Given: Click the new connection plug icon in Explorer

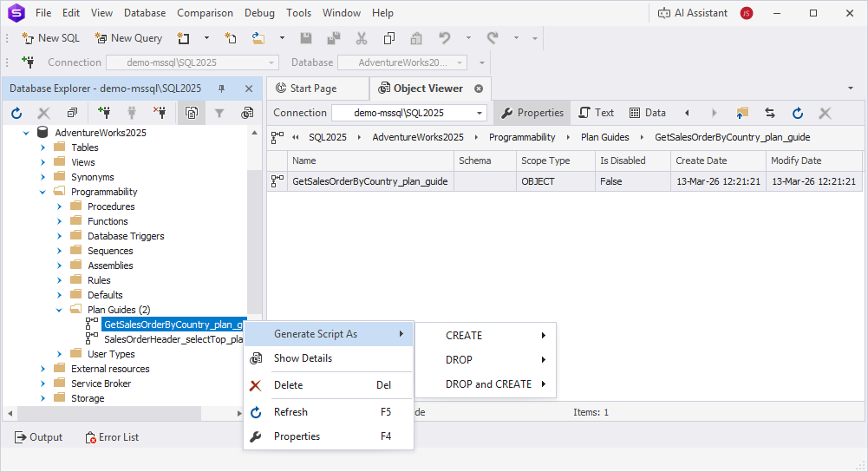Looking at the screenshot, I should pos(103,113).
